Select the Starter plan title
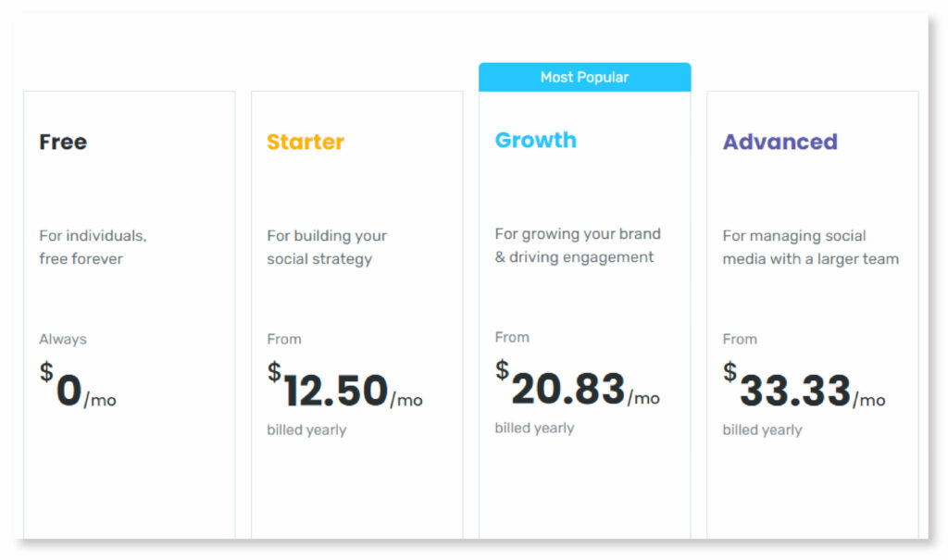 (306, 143)
